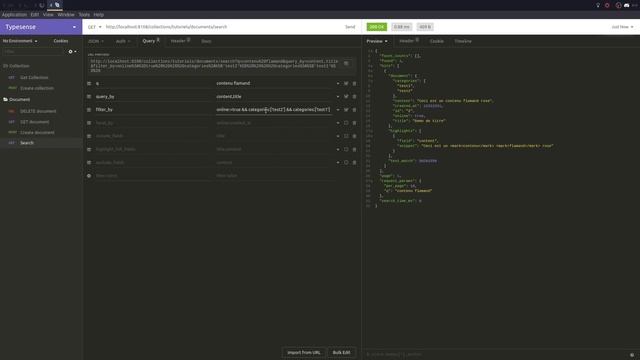This screenshot has height=360, width=640.
Task: Open the No Environment dropdown
Action: (20, 41)
